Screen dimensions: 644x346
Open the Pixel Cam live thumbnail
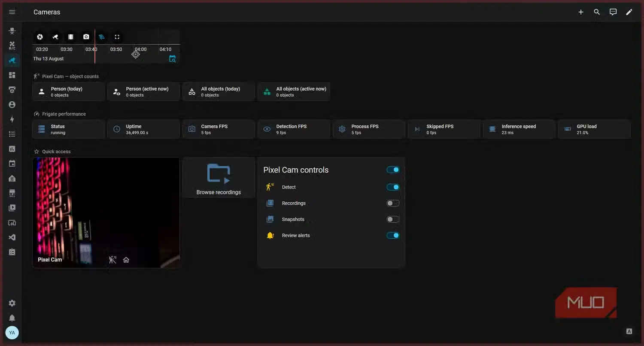pos(106,212)
